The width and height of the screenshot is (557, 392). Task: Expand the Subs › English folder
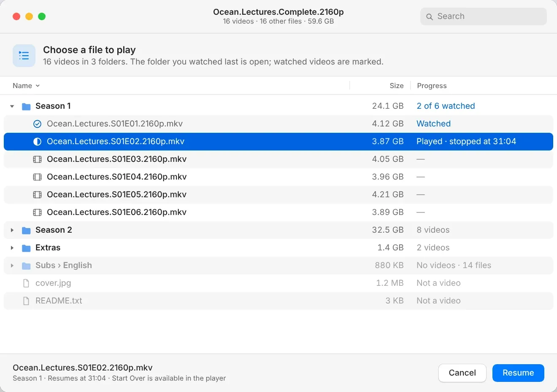pos(12,266)
